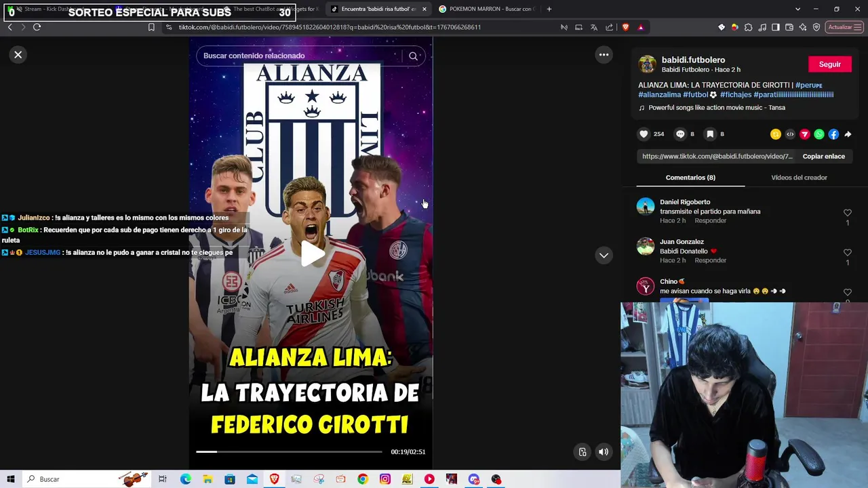Seek on the video progress bar

click(289, 451)
